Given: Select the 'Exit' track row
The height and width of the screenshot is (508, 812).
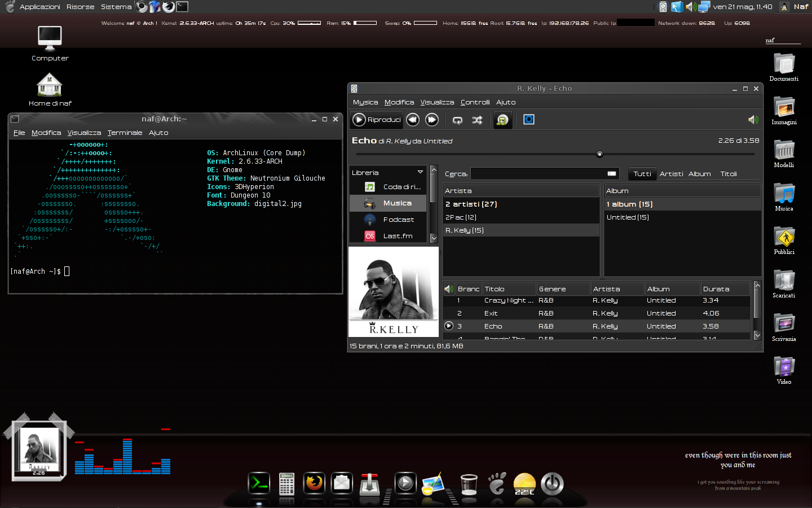Looking at the screenshot, I should tap(597, 313).
